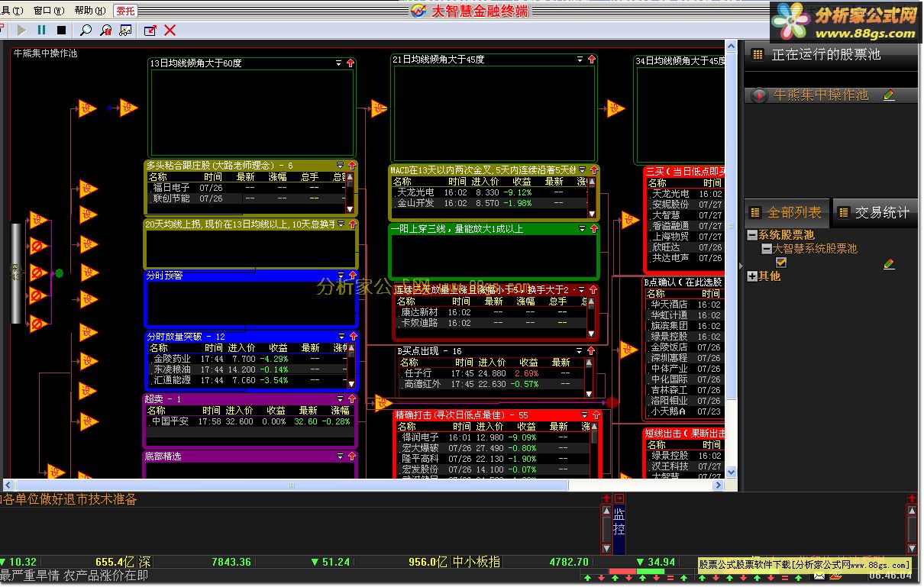Screen dimensions: 924x587
Task: Click the red up arrow of 多头粘合跟庄股 box
Action: tap(352, 165)
